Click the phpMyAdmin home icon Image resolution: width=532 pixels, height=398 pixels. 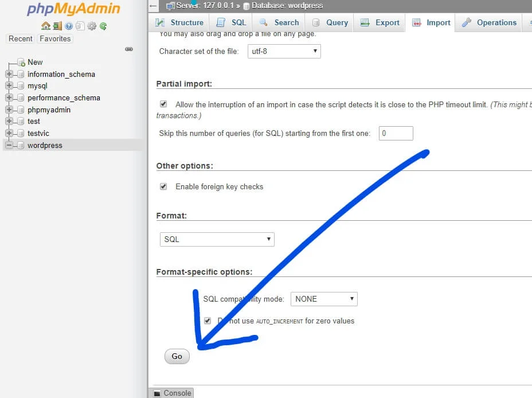point(46,26)
